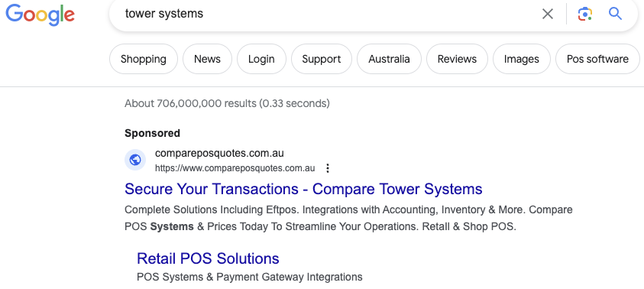The image size is (644, 289).
Task: Select the Support filter chip
Action: click(322, 59)
